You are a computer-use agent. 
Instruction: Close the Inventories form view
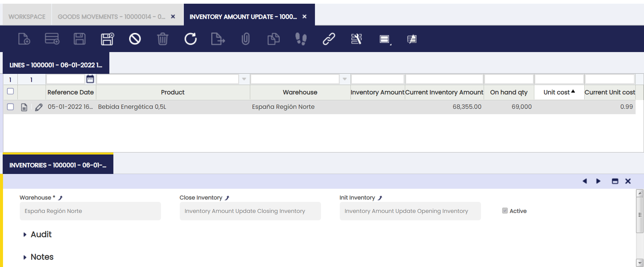628,181
